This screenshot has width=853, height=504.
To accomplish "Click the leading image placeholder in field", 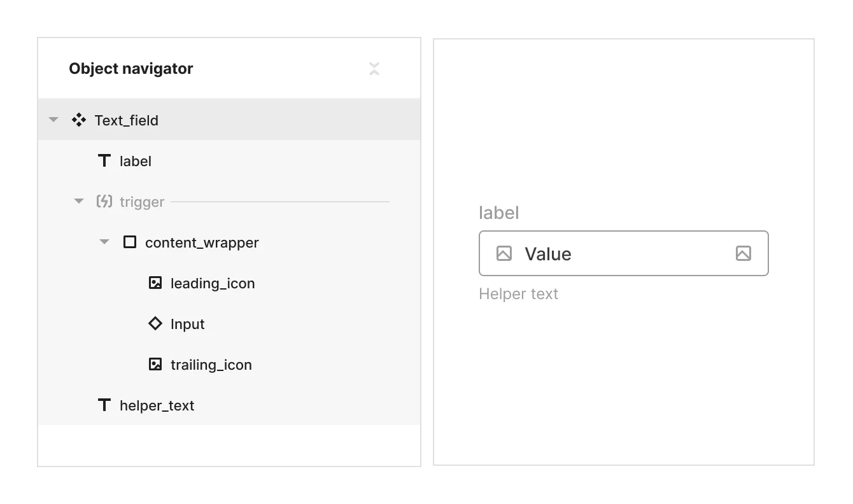I will click(504, 253).
